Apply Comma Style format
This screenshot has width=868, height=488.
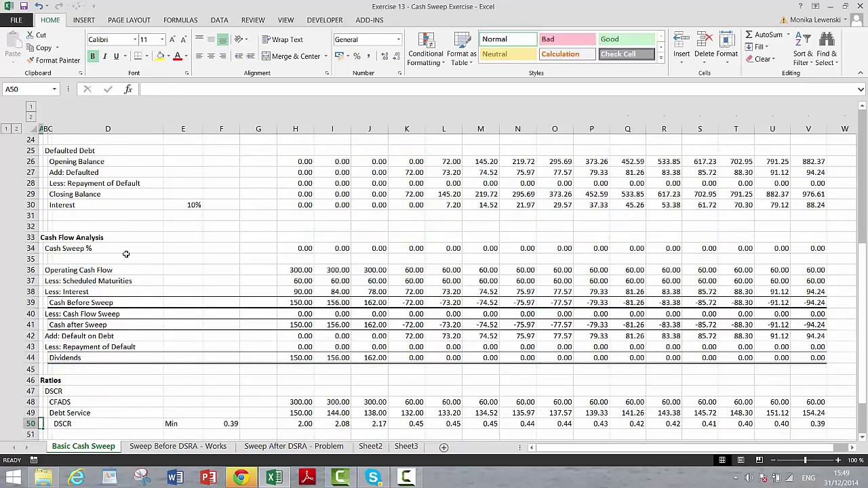368,56
